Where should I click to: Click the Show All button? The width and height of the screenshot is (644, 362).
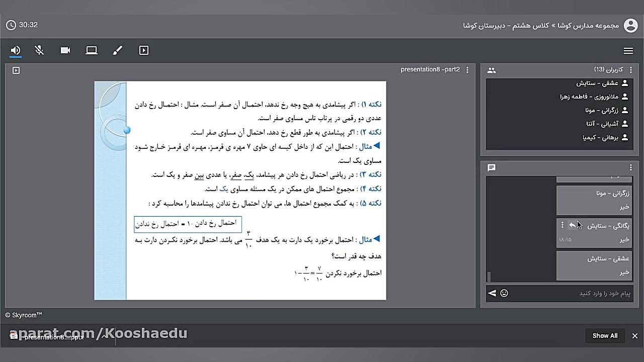click(x=605, y=335)
